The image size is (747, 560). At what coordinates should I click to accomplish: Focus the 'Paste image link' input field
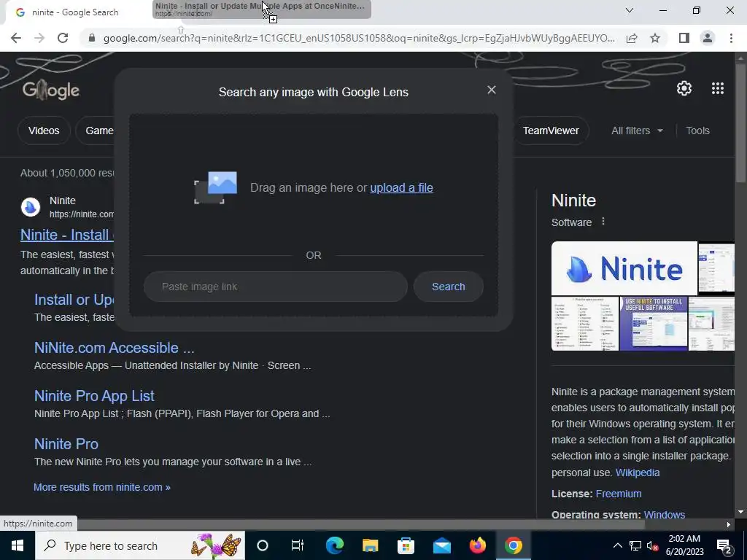(x=275, y=287)
